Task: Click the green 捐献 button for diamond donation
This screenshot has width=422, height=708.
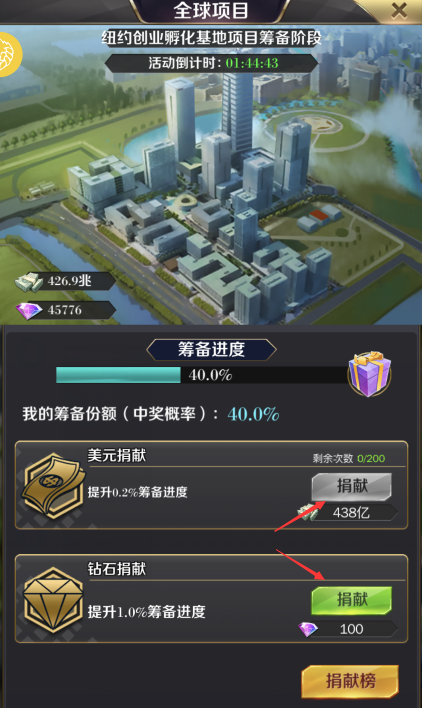Action: coord(352,600)
